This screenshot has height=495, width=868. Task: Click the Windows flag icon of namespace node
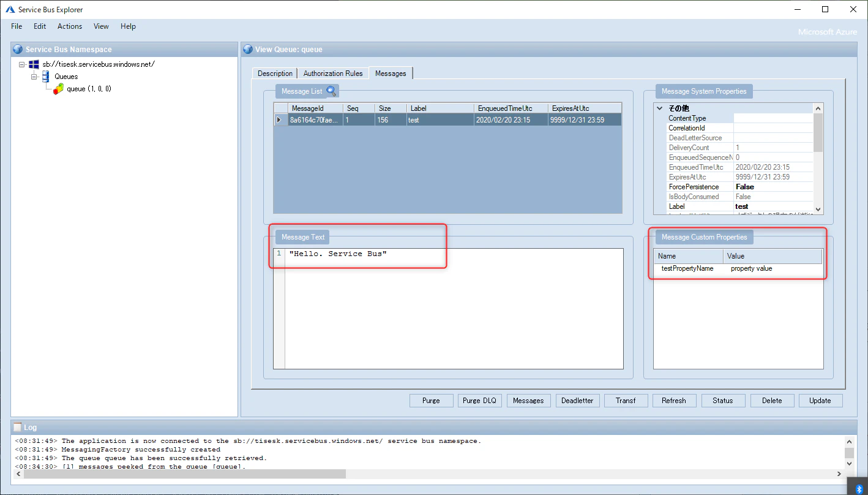click(34, 64)
